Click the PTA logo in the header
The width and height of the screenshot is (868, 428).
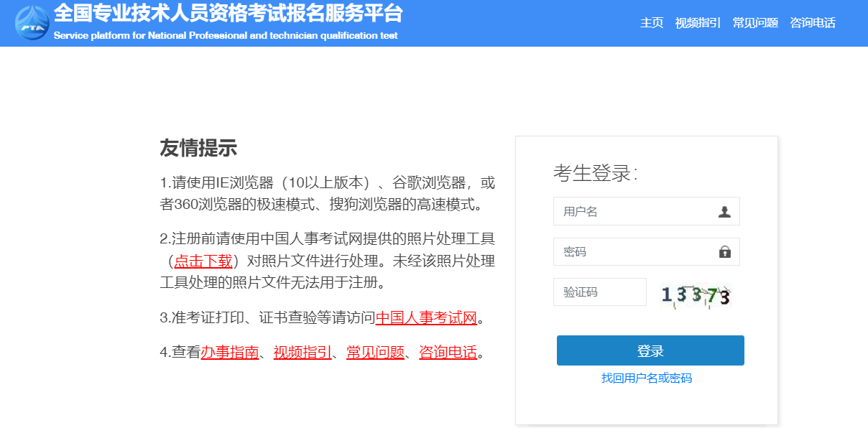click(x=33, y=24)
